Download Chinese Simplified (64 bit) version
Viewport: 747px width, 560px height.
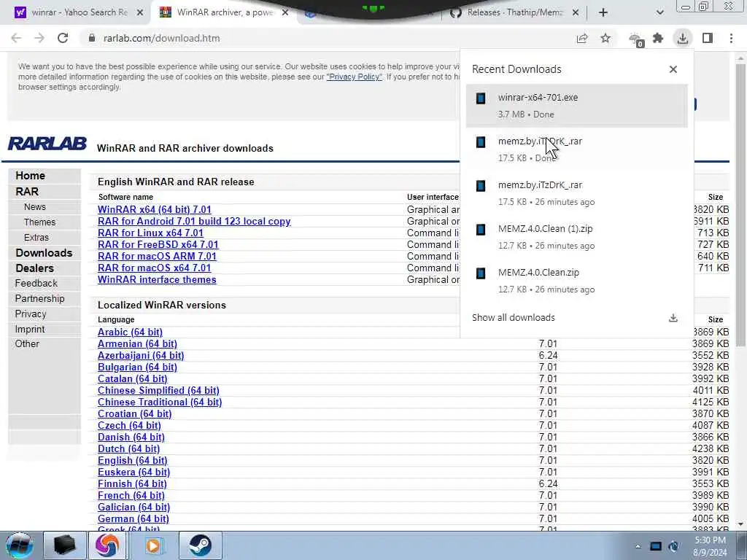click(158, 391)
